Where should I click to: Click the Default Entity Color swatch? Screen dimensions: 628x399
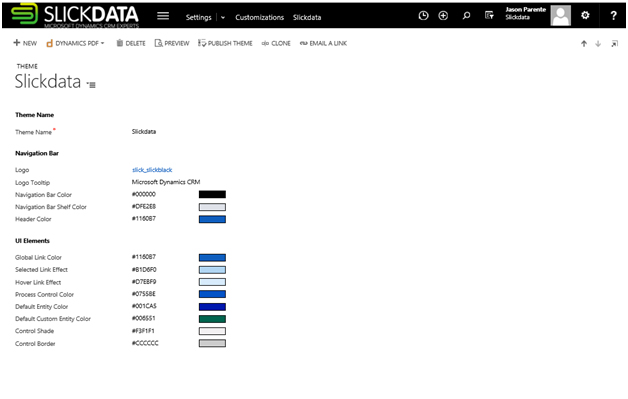(212, 306)
